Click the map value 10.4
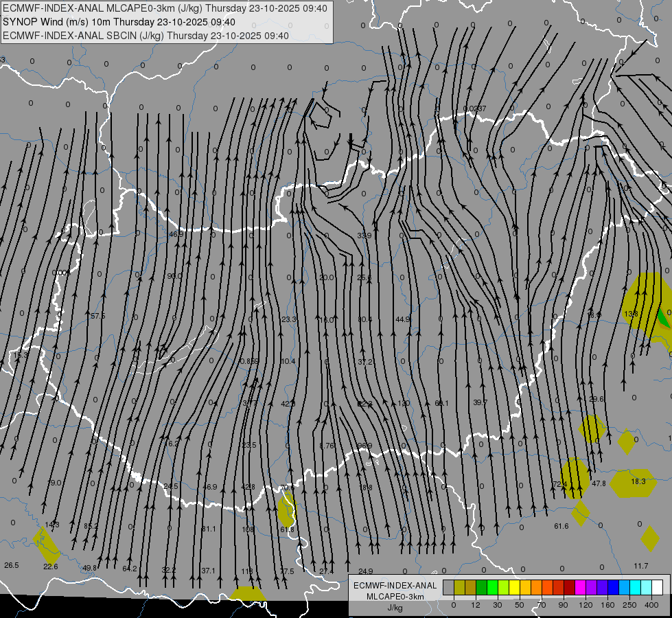672x618 pixels. pos(288,362)
